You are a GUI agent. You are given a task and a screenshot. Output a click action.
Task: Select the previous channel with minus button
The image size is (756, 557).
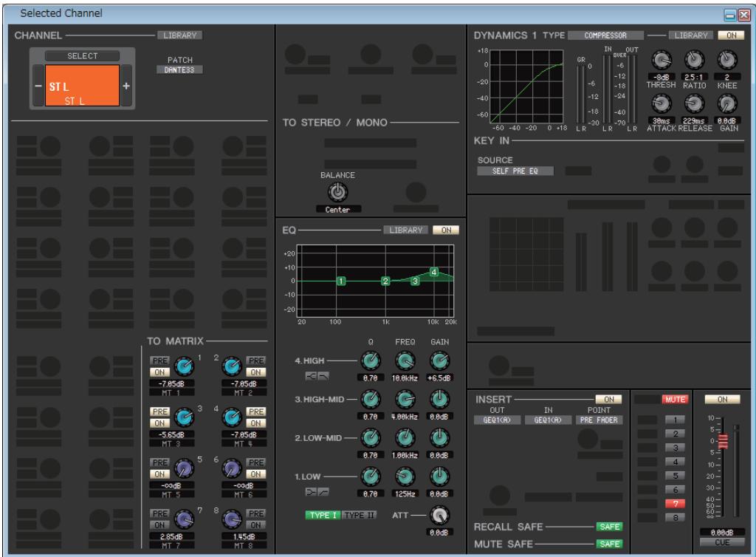point(38,86)
